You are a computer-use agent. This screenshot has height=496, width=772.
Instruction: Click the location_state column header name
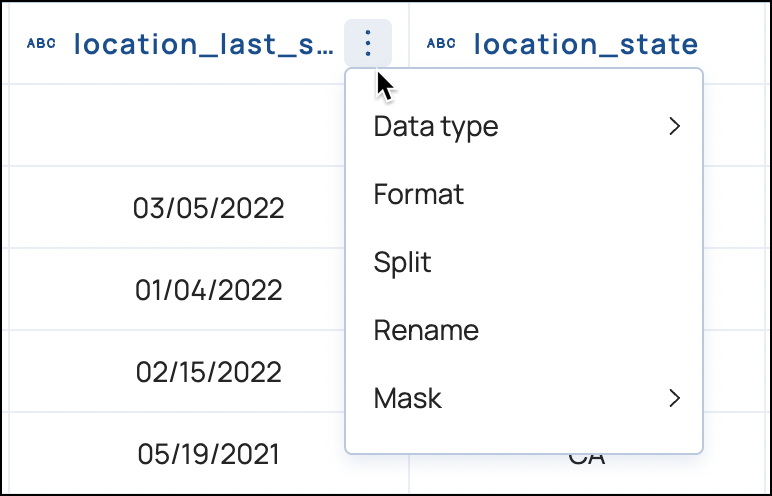[585, 44]
